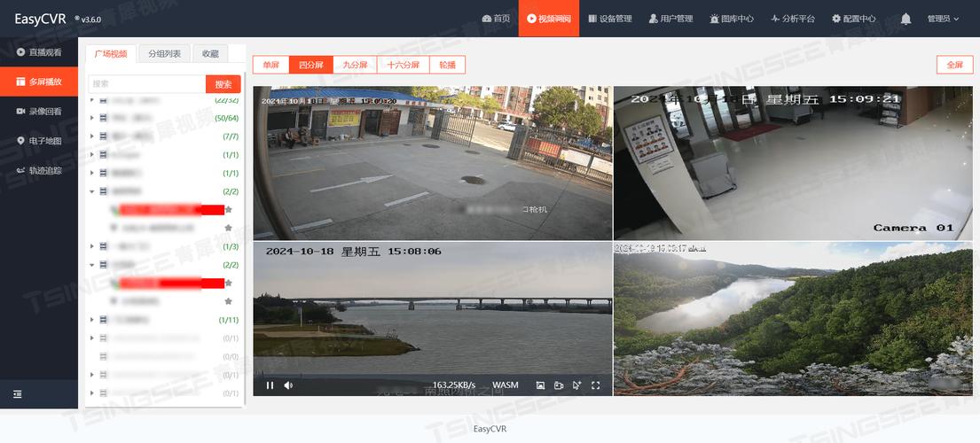980x443 pixels.
Task: Open 录像回看 recording playback
Action: tap(39, 111)
